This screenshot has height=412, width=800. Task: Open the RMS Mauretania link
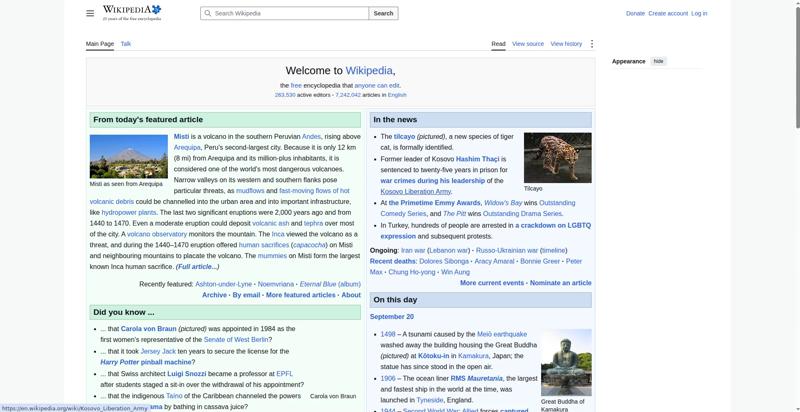click(x=477, y=378)
